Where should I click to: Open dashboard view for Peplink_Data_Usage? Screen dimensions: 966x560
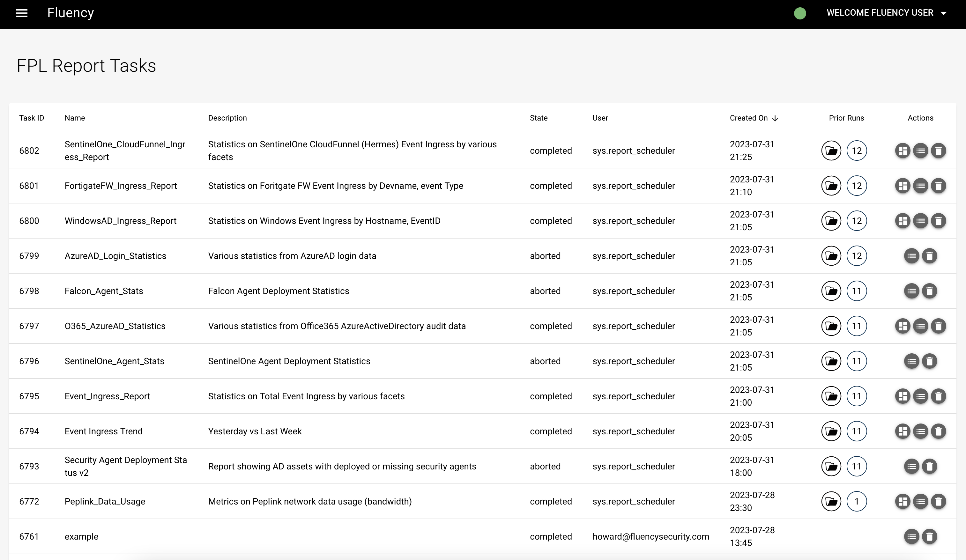[903, 501]
